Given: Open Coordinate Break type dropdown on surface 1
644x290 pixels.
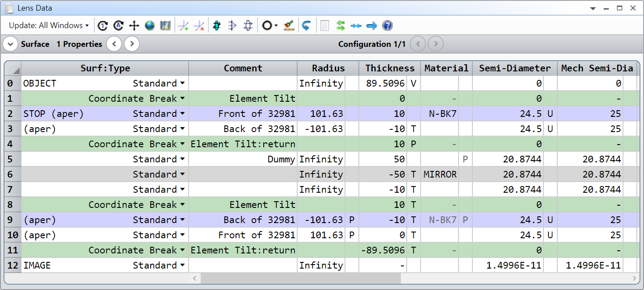Looking at the screenshot, I should coord(182,99).
